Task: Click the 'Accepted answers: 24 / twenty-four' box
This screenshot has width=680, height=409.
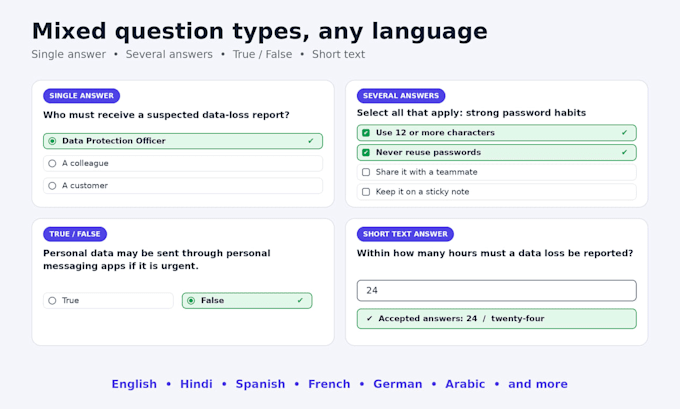Action: [x=497, y=319]
